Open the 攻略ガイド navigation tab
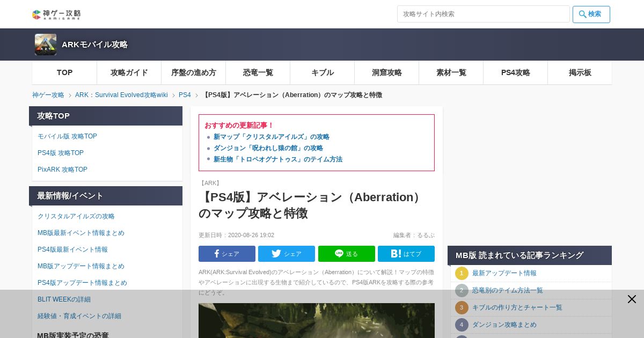Viewport: 644px width, 338px height. 129,72
